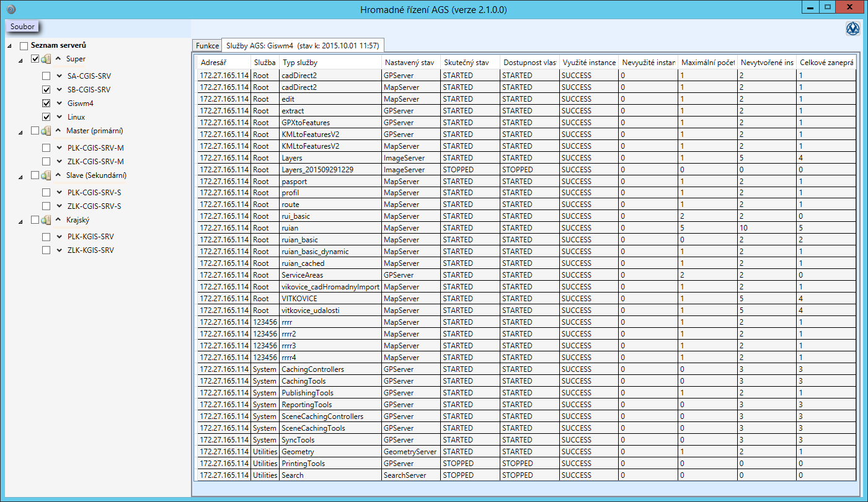Collapse the Krajský tree node triangle
The width and height of the screenshot is (868, 502).
pos(21,221)
